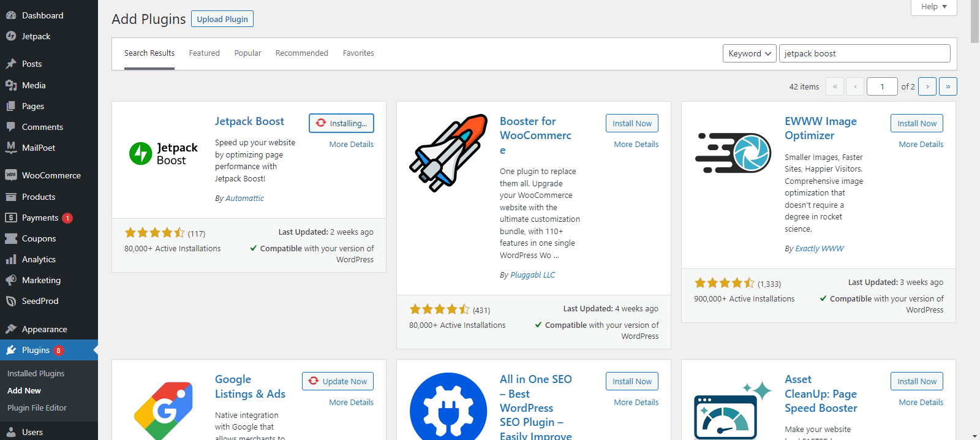Open the Add New submenu item

[x=24, y=390]
